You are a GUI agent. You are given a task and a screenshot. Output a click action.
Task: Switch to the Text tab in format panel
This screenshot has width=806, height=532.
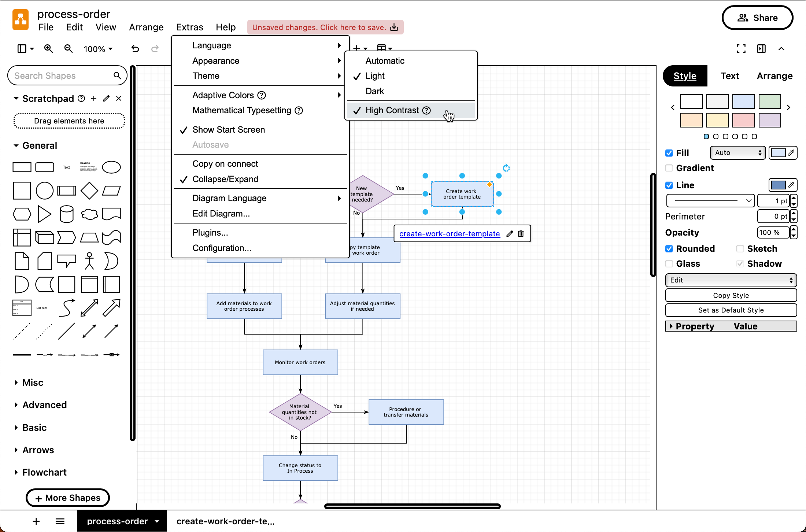pyautogui.click(x=730, y=76)
